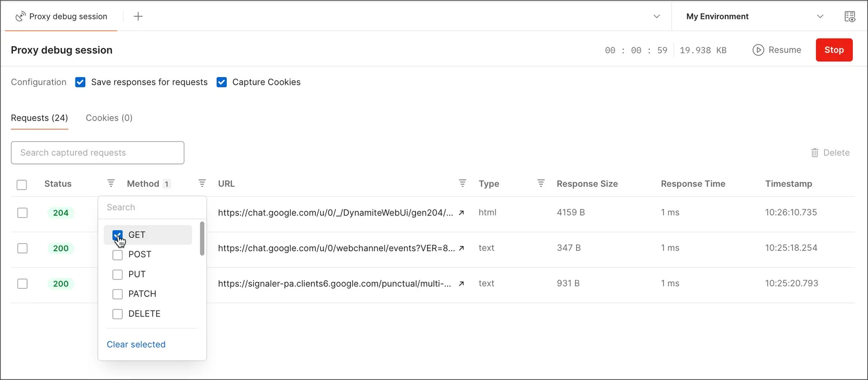Switch to the Requests (24) tab
The height and width of the screenshot is (380, 868).
point(40,118)
